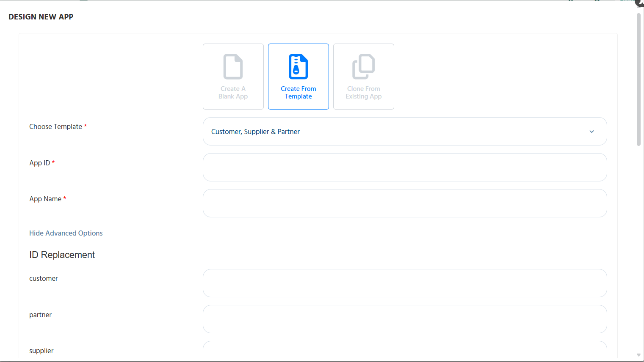Focus the customer ID replacement field
Screen dimensions: 644x362
[405, 283]
